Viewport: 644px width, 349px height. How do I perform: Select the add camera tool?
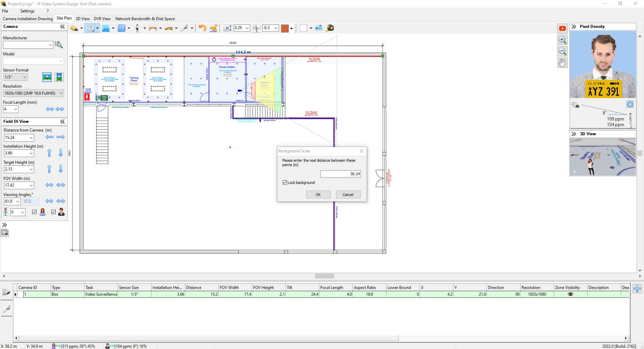tap(74, 28)
